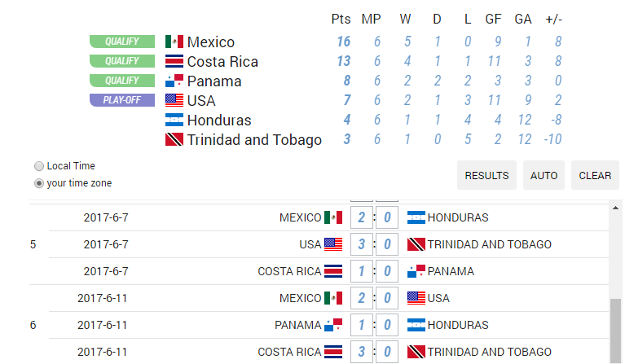Screen dimensions: 625x364
Task: Click the Honduras flag in standings table
Action: (174, 120)
